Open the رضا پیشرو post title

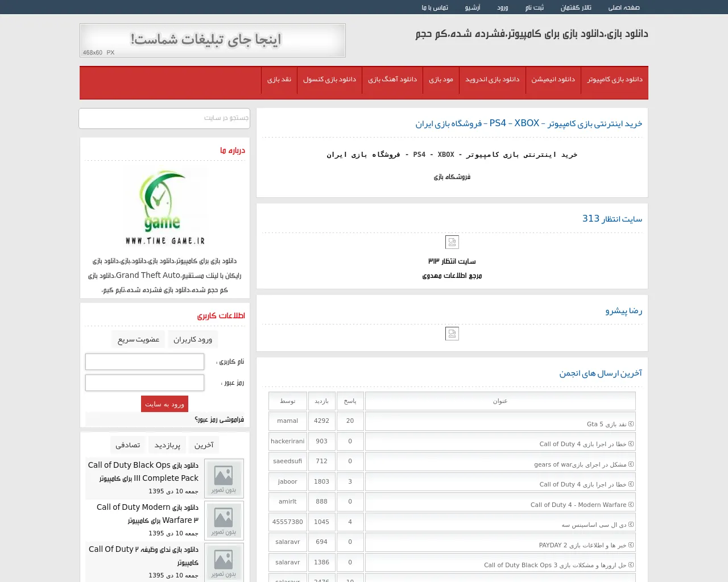[624, 311]
